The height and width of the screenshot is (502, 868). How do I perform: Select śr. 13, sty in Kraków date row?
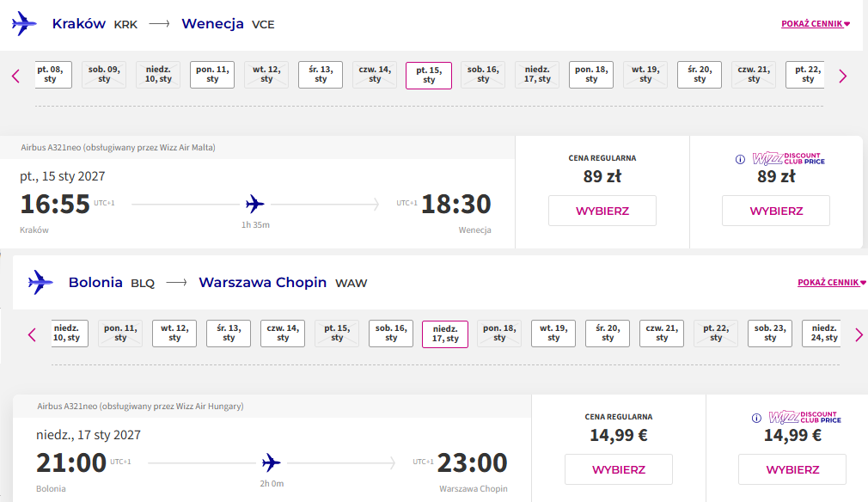click(321, 75)
